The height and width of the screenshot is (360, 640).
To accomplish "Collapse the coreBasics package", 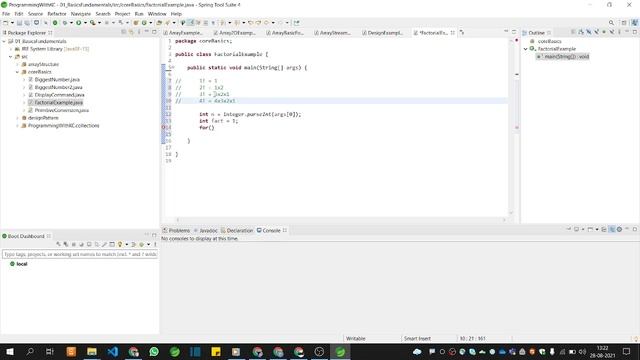I will tap(18, 72).
